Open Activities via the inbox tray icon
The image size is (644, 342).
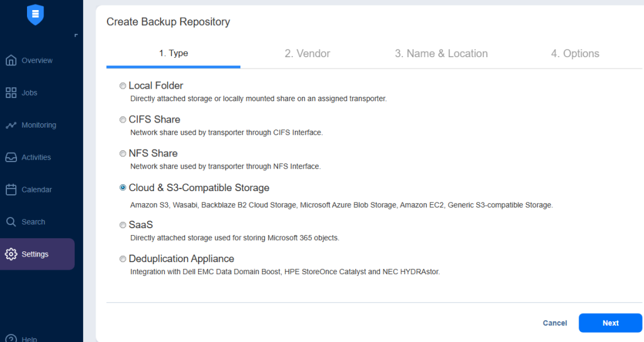pos(11,157)
